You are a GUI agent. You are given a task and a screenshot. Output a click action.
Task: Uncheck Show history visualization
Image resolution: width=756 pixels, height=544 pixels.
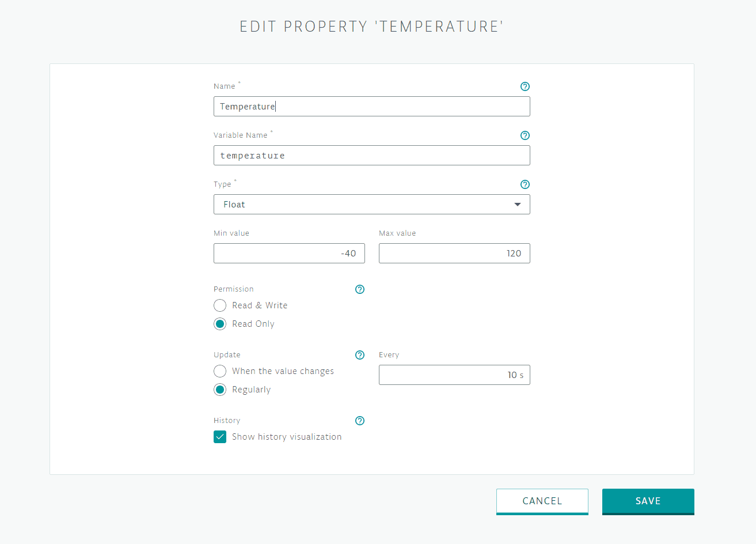click(220, 437)
